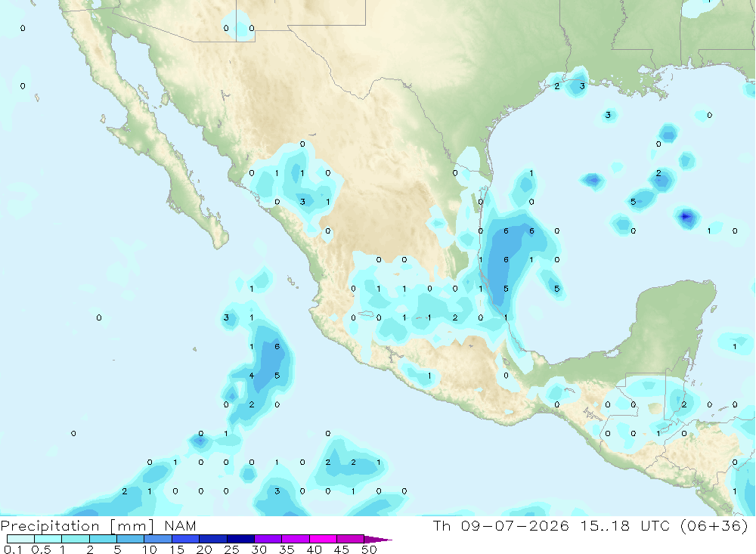Click the legend label '0.1'

[13, 549]
